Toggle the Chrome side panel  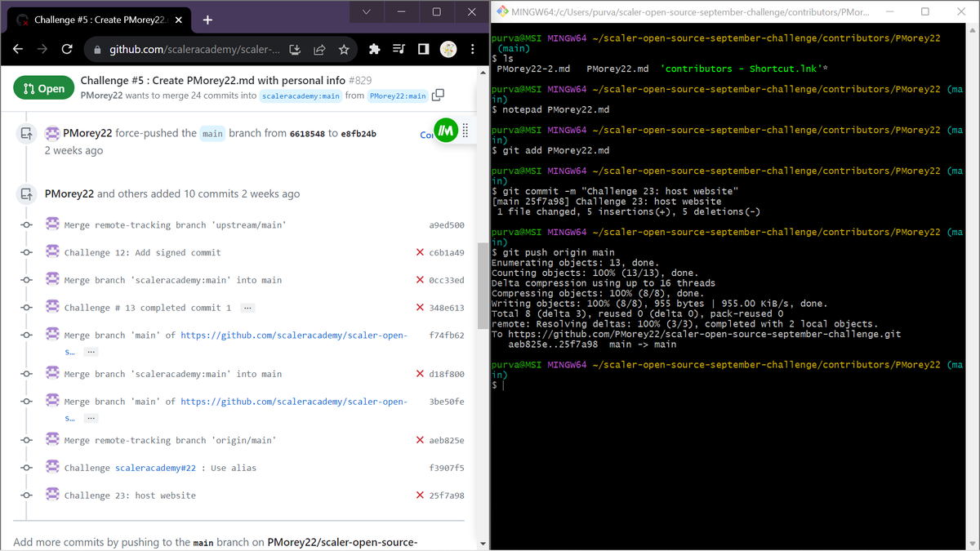(423, 50)
